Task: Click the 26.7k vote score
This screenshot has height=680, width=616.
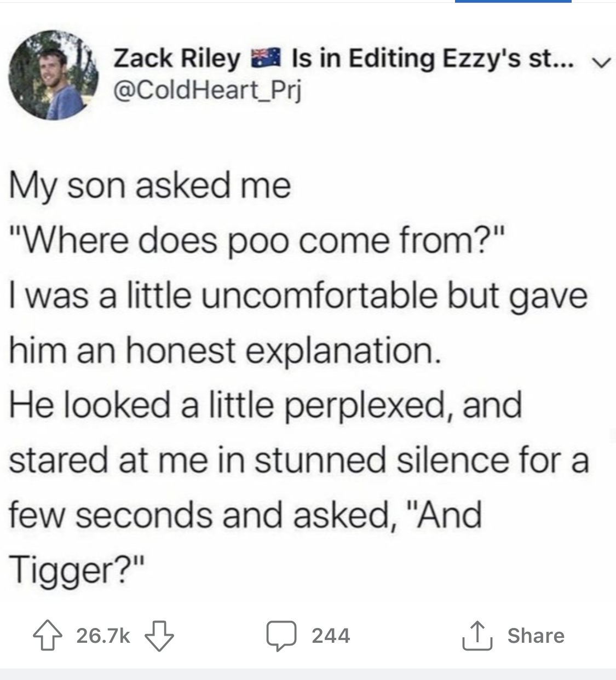Action: tap(103, 636)
